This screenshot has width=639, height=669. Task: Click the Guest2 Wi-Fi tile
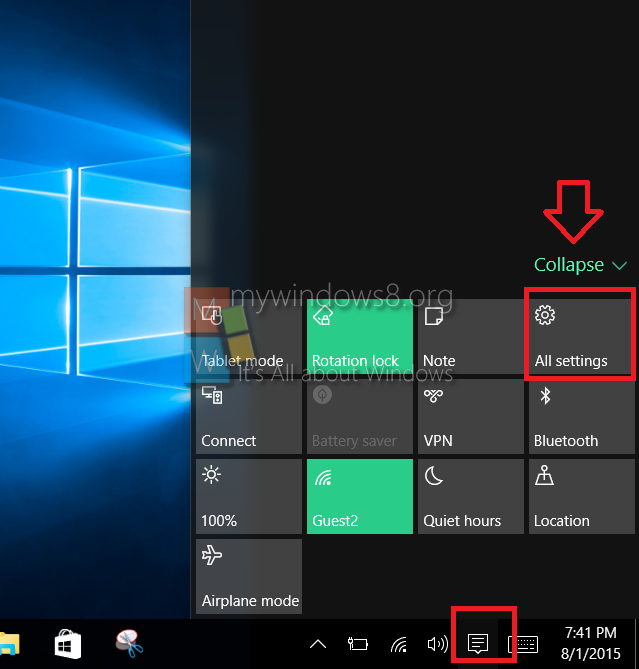click(x=359, y=497)
